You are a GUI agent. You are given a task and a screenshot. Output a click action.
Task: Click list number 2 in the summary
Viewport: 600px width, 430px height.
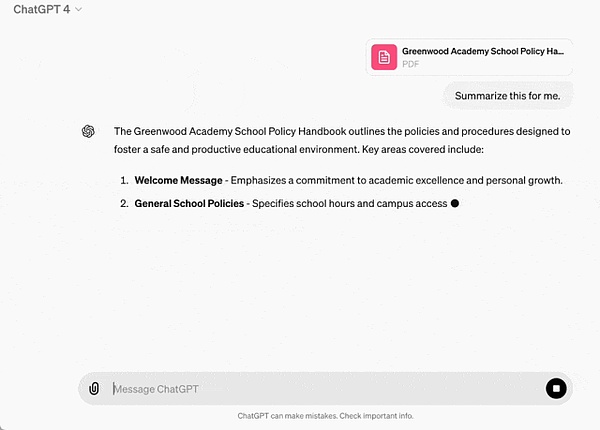[124, 204]
